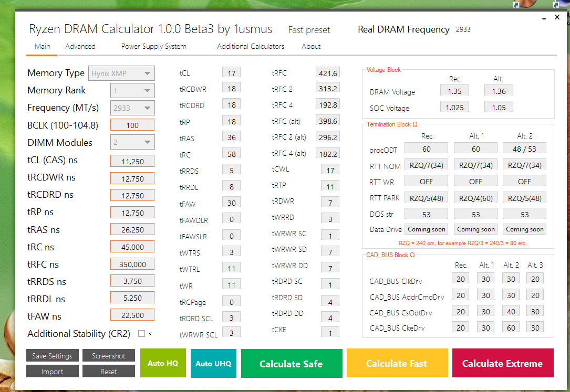Expand the Memory Type dropdown
This screenshot has width=570, height=392.
point(121,73)
